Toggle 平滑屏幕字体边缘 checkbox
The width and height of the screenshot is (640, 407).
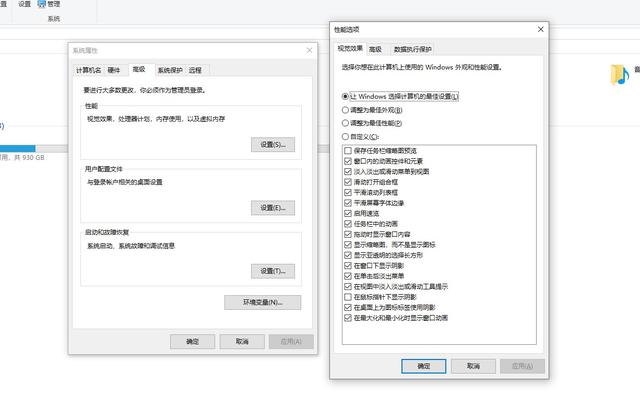click(x=348, y=203)
